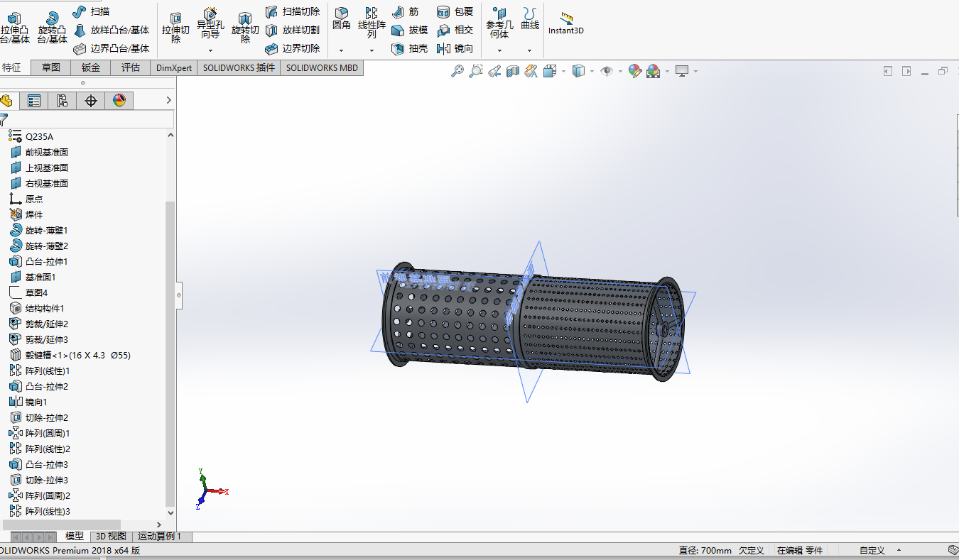
Task: Open the Fillet dropdown arrow
Action: tap(342, 50)
